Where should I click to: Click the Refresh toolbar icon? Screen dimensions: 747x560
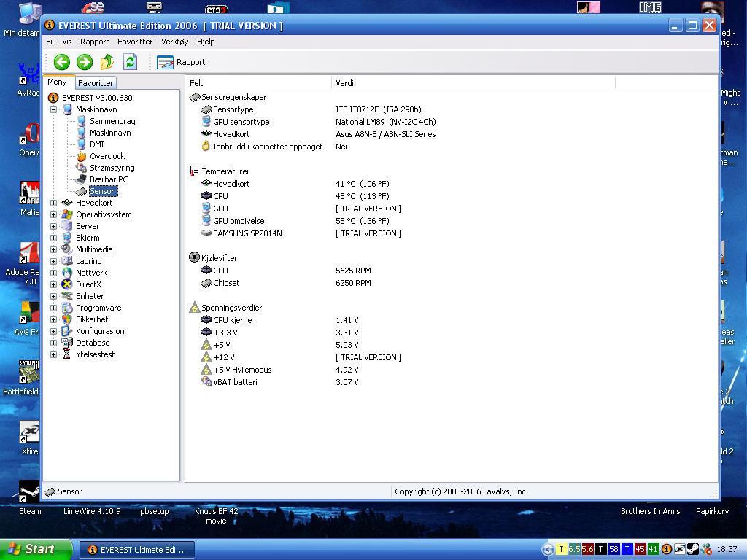tap(130, 62)
